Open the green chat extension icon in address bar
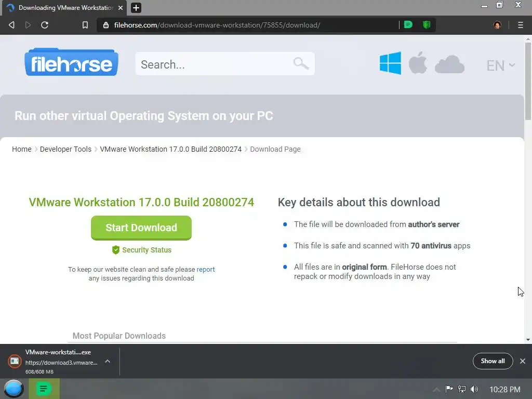This screenshot has width=532, height=399. 408,24
